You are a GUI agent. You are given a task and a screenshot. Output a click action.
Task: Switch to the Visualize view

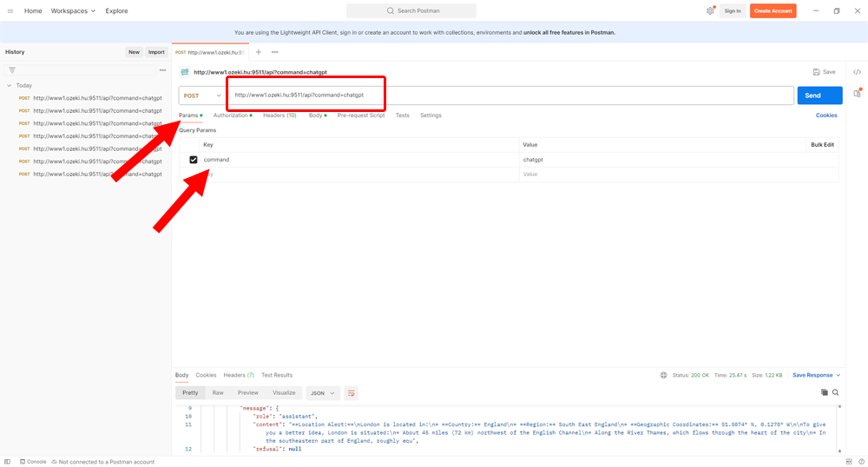[284, 393]
